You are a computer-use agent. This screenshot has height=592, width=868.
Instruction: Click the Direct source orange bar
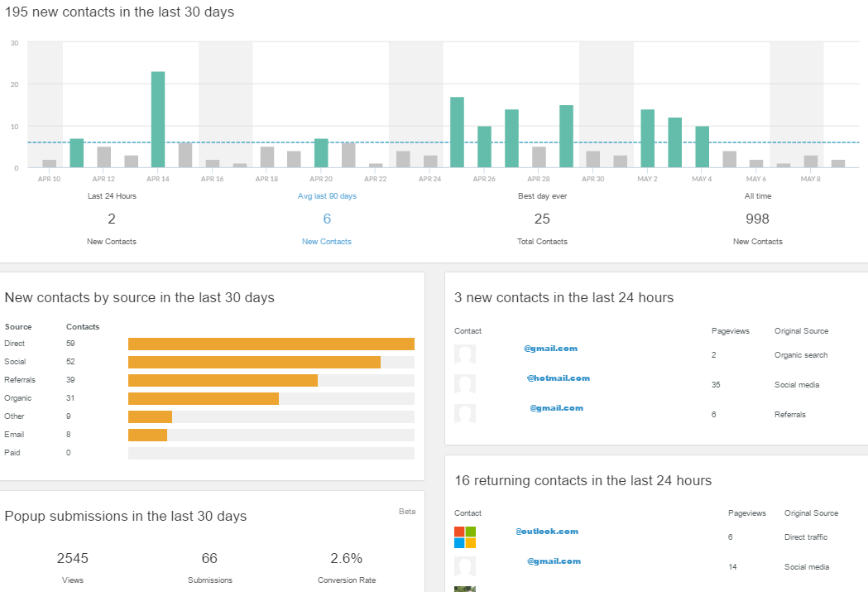[271, 344]
